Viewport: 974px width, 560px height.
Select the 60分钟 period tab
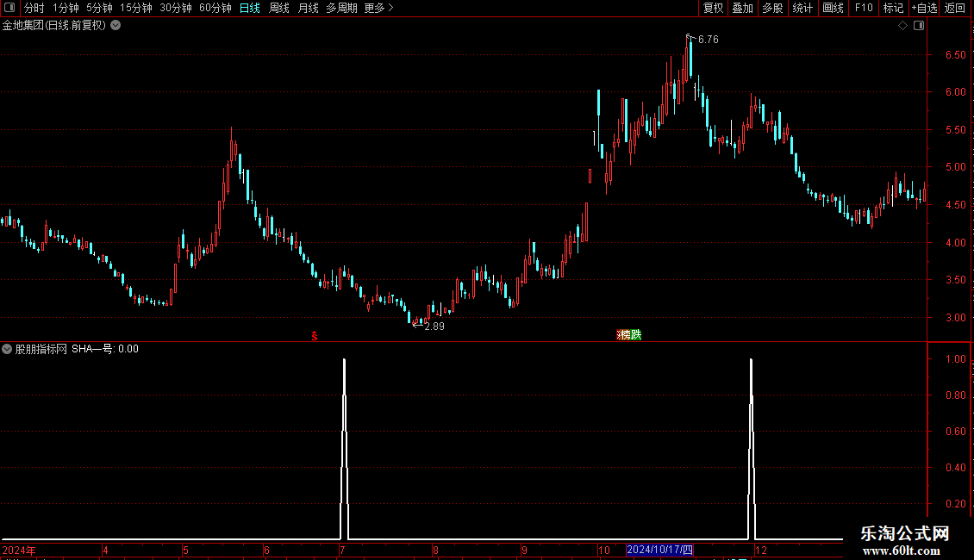pyautogui.click(x=215, y=8)
